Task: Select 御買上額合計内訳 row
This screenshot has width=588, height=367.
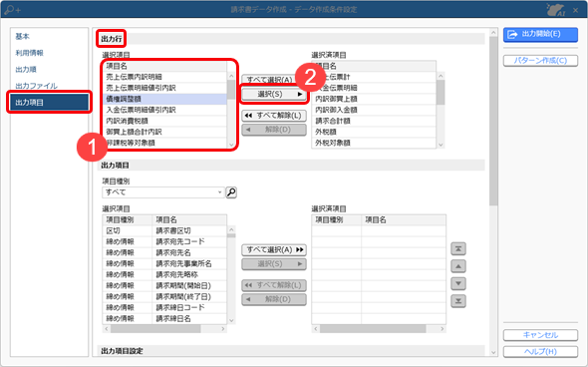Action: [x=164, y=132]
